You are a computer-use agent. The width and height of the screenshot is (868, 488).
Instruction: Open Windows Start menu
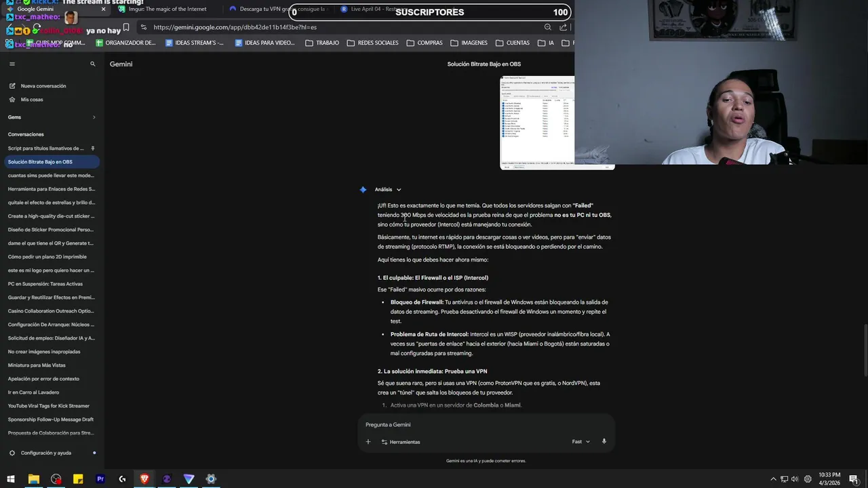tap(11, 479)
